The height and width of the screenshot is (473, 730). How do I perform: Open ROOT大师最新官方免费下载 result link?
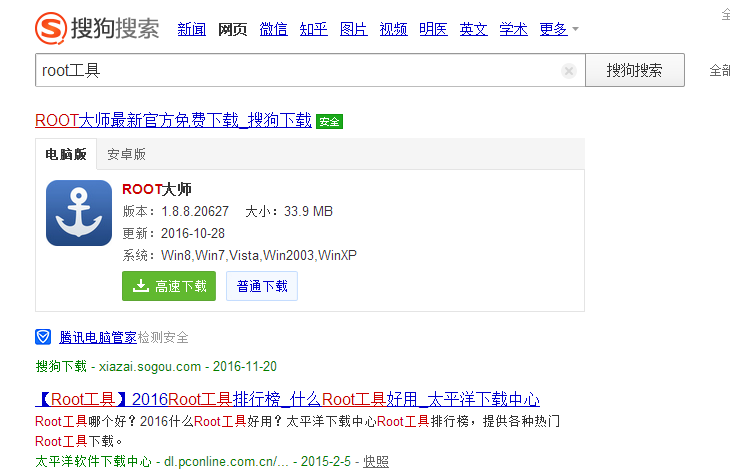pos(173,121)
